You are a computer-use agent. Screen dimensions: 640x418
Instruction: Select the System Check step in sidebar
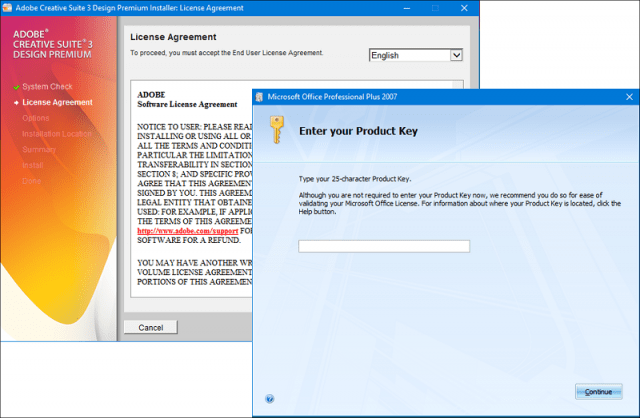coord(47,87)
